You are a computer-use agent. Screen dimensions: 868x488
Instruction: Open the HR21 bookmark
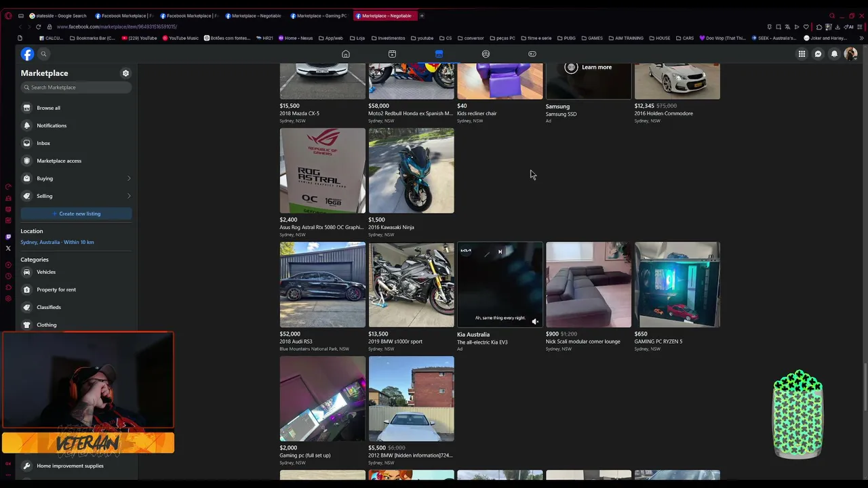point(265,38)
